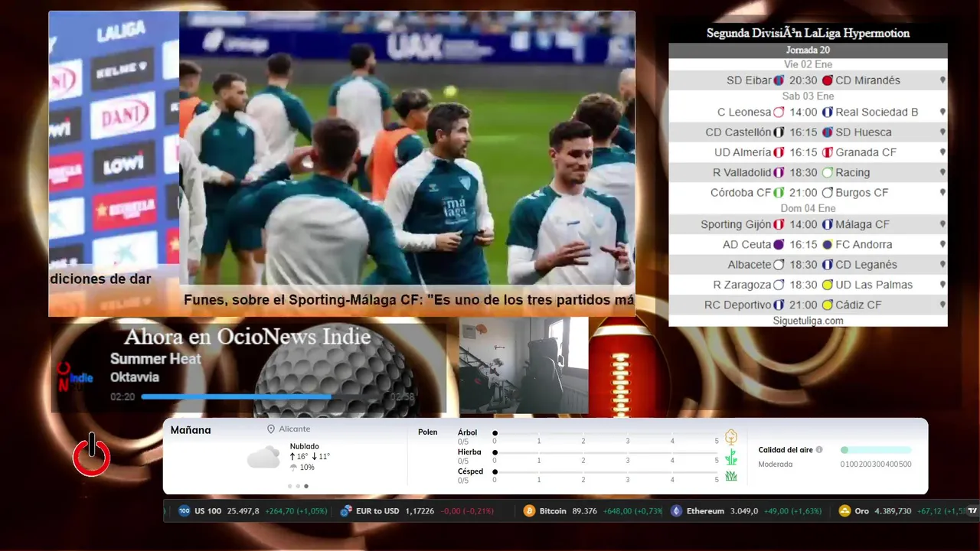980x551 pixels.
Task: Click the Moderada air quality label
Action: tap(776, 465)
